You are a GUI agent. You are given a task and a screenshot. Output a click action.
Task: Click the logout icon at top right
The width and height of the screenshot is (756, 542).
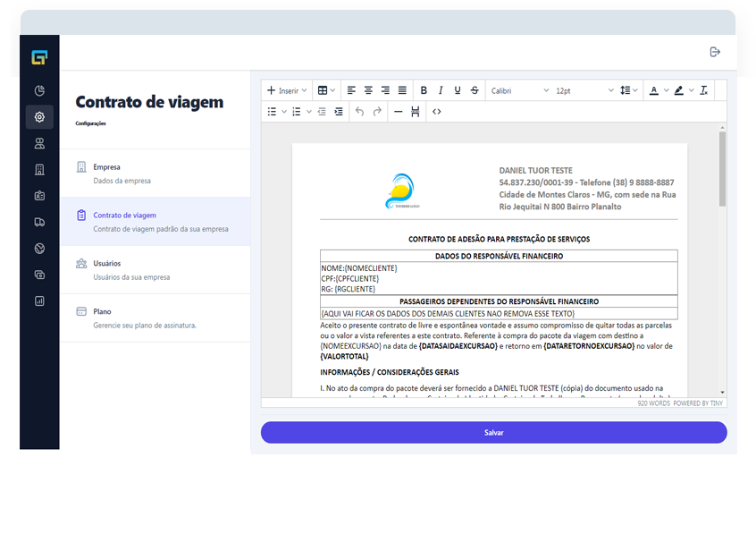pos(715,52)
